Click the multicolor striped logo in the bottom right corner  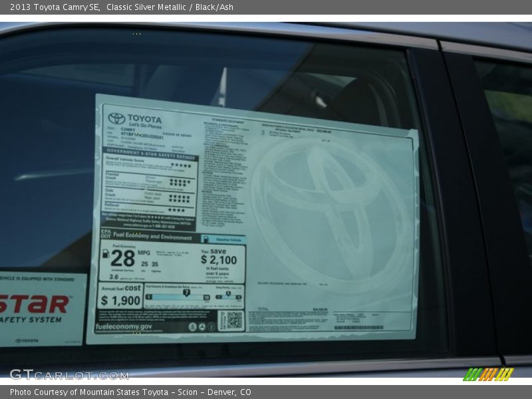point(488,374)
